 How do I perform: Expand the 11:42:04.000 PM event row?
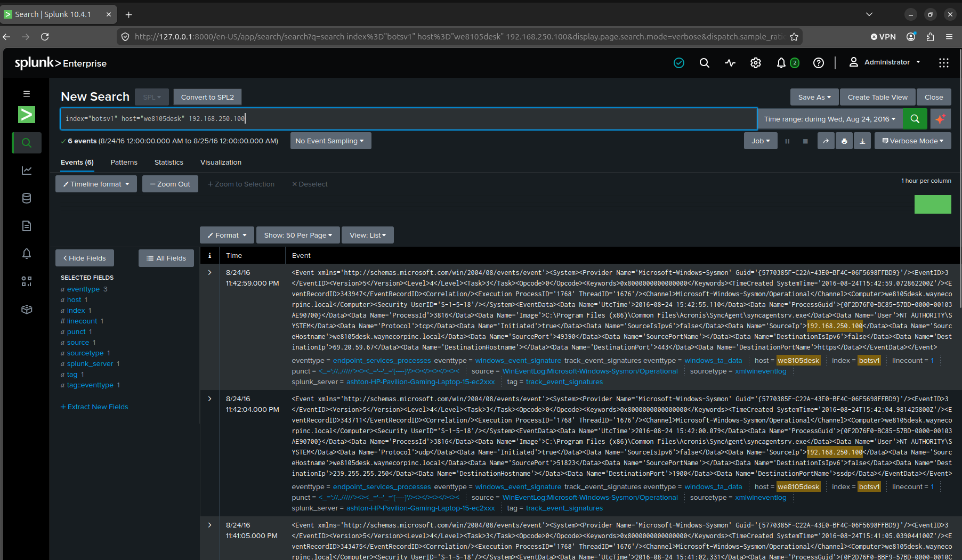click(x=210, y=399)
